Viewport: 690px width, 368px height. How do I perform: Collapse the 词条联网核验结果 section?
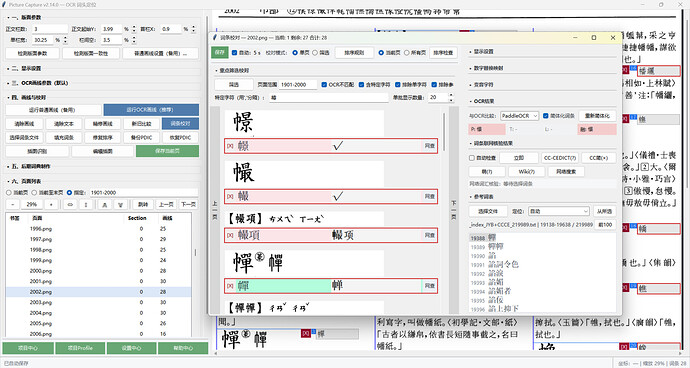tap(491, 144)
